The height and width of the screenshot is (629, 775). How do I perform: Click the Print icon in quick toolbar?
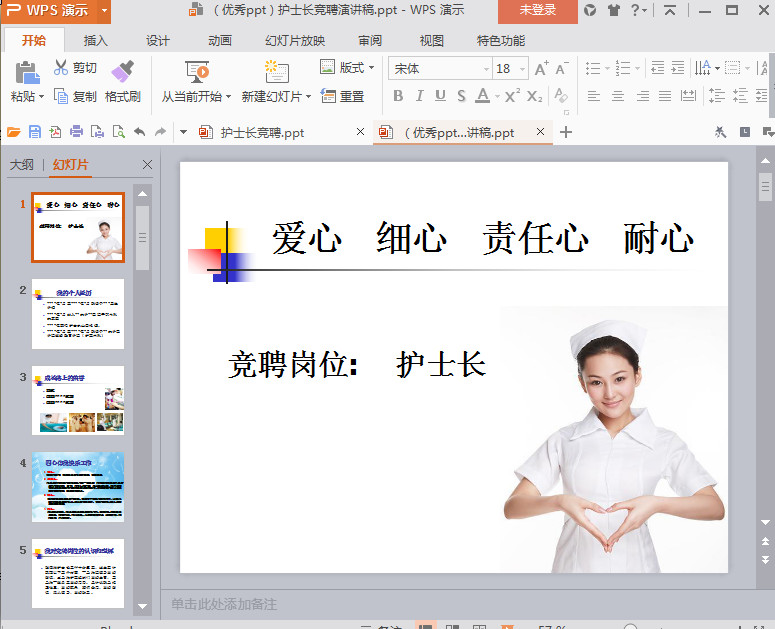(x=76, y=132)
